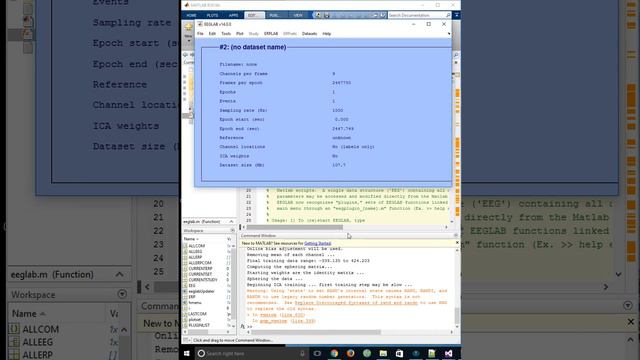Image resolution: width=640 pixels, height=360 pixels.
Task: Open Task View on the taskbar
Action: click(x=317, y=353)
